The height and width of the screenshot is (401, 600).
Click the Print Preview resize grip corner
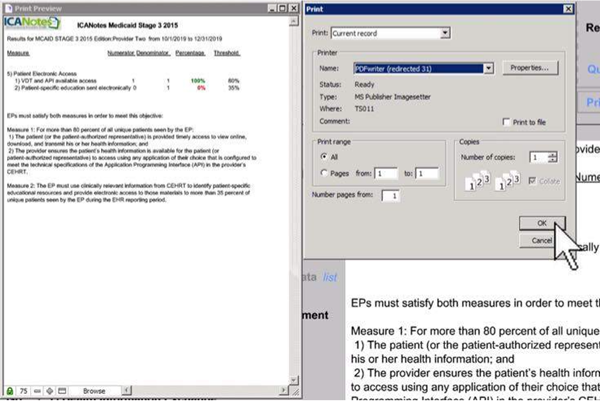click(x=295, y=391)
